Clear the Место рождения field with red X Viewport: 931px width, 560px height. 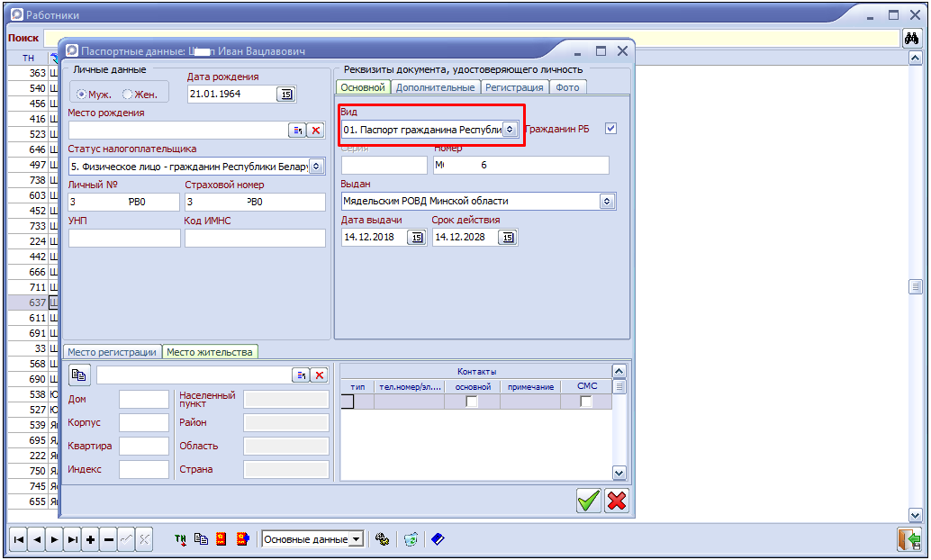[315, 131]
